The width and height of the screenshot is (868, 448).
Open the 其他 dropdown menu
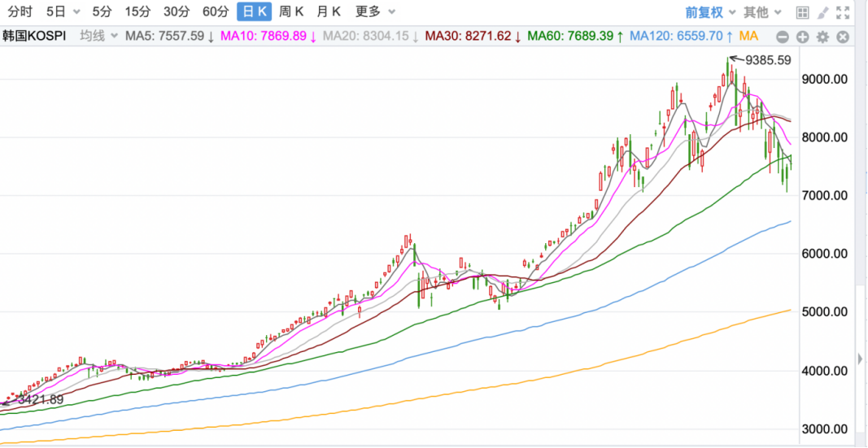pos(761,11)
